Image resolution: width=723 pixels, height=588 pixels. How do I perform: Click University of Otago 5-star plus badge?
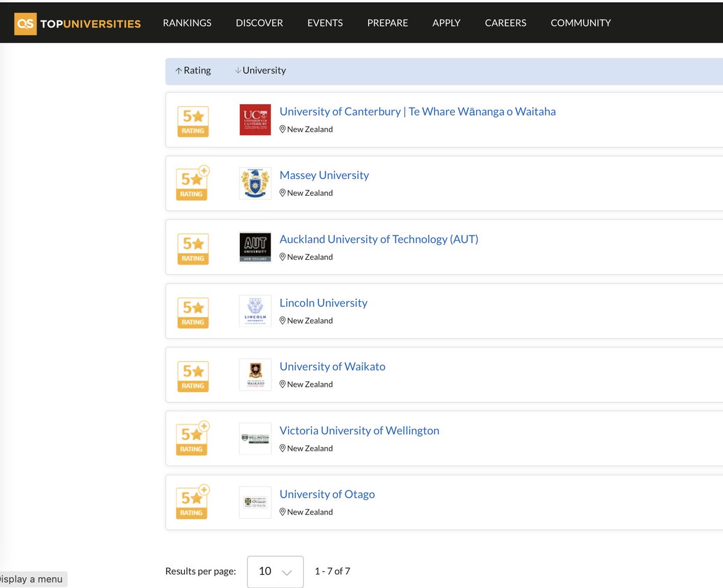tap(193, 502)
